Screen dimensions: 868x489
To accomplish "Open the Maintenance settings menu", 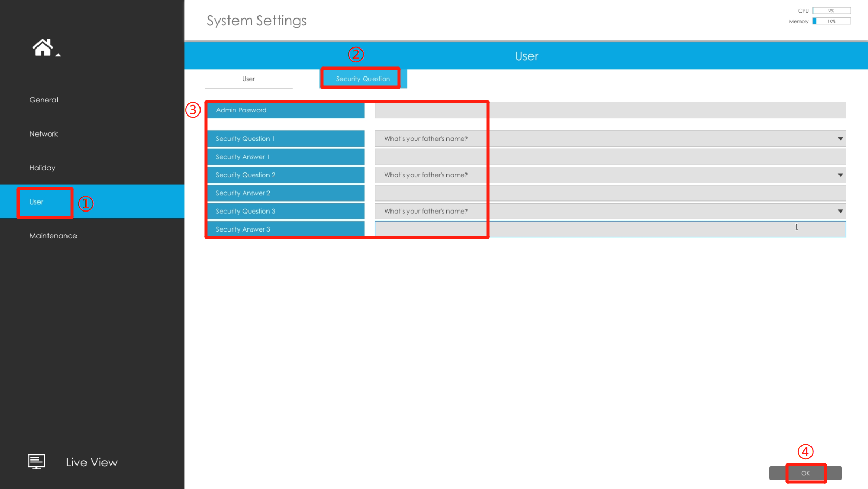I will tap(53, 236).
